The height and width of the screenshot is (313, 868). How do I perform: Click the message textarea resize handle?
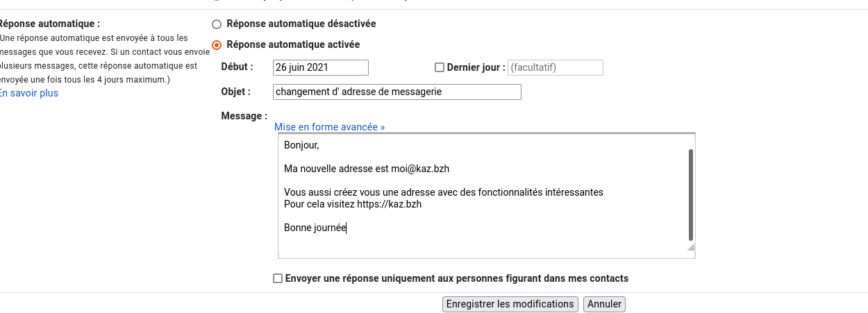[x=691, y=247]
